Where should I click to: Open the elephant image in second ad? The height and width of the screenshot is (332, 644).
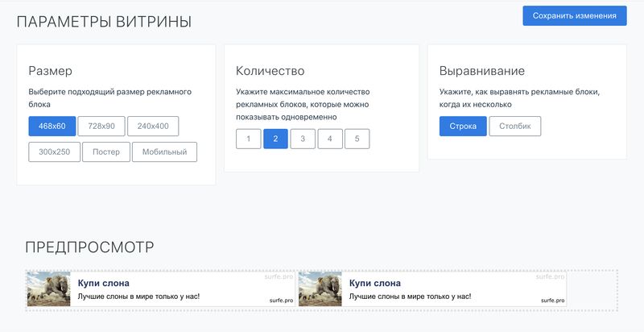(320, 289)
